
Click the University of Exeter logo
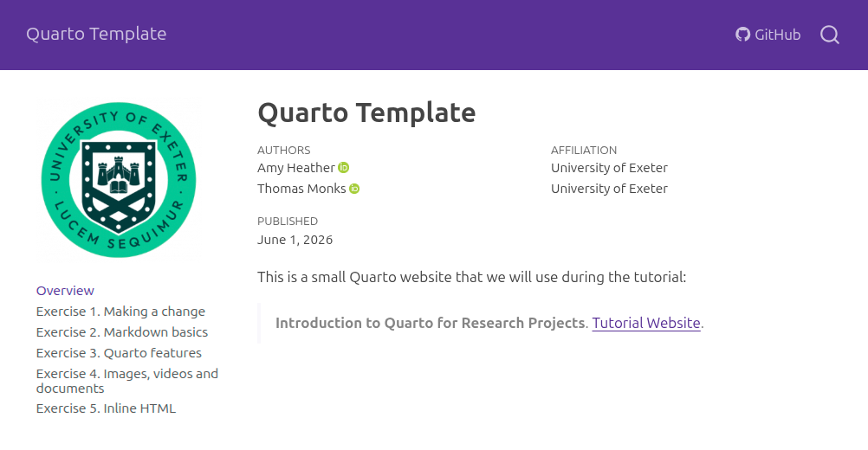coord(119,180)
